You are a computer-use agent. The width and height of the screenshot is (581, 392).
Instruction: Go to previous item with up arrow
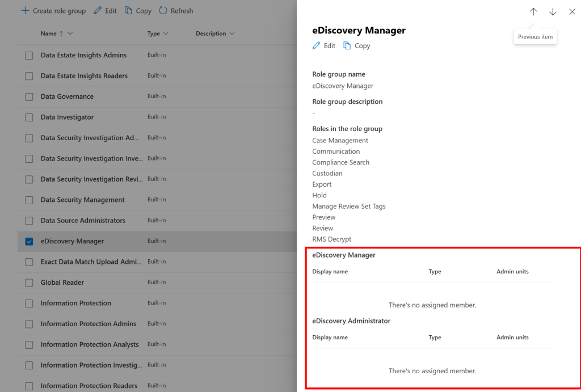(533, 12)
